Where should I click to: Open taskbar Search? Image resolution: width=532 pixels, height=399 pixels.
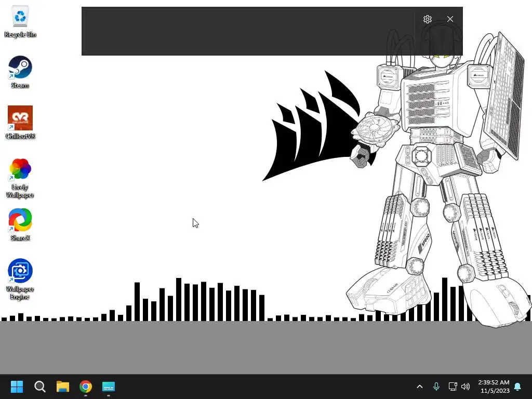[x=39, y=387]
